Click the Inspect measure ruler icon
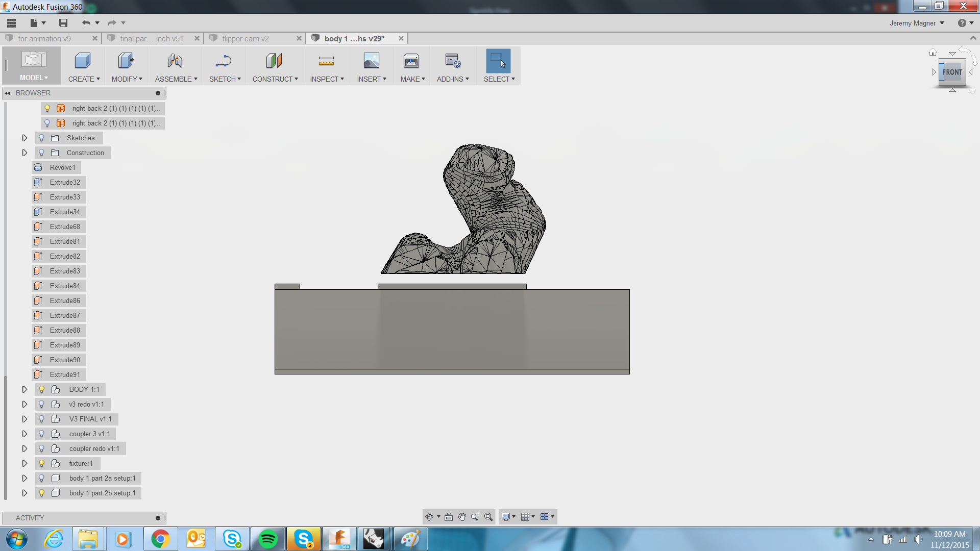980x551 pixels. point(326,61)
